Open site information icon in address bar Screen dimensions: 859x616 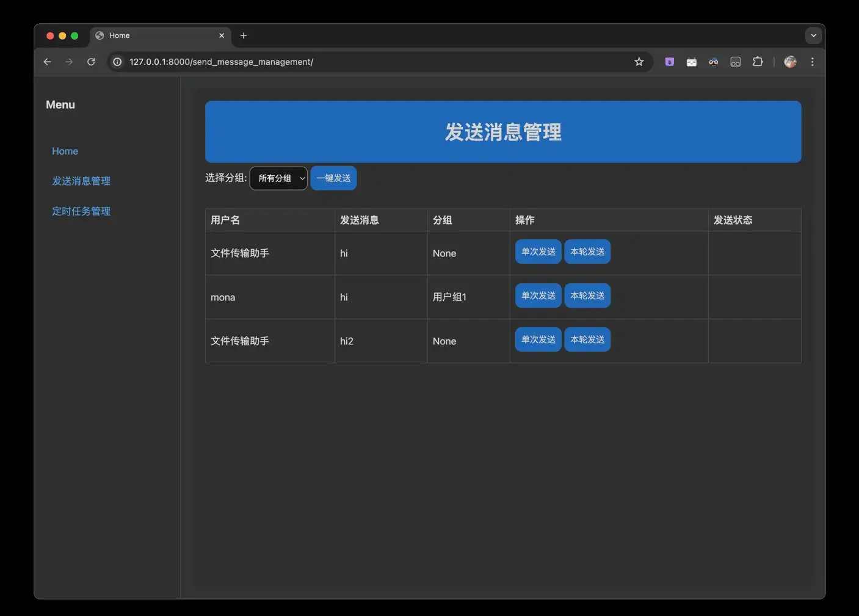click(x=117, y=62)
